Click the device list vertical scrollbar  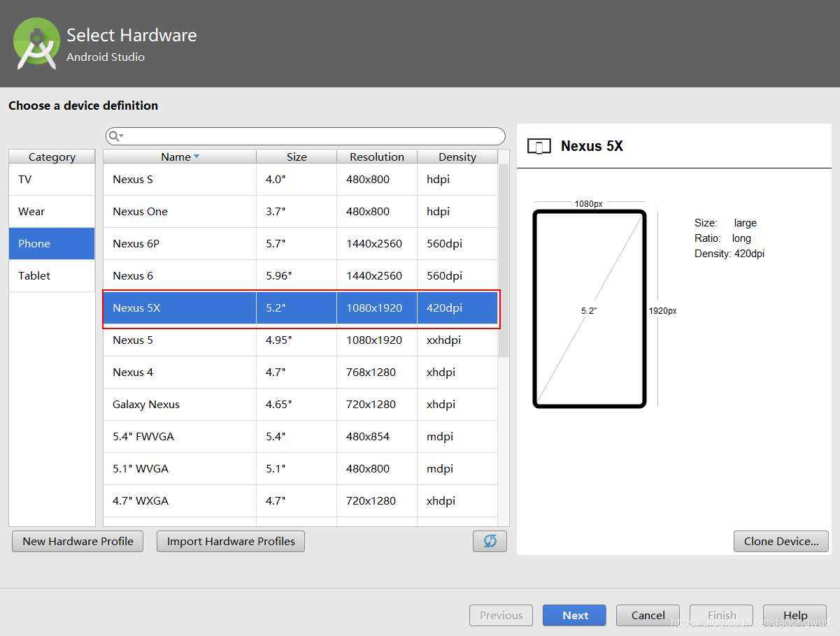coord(504,261)
